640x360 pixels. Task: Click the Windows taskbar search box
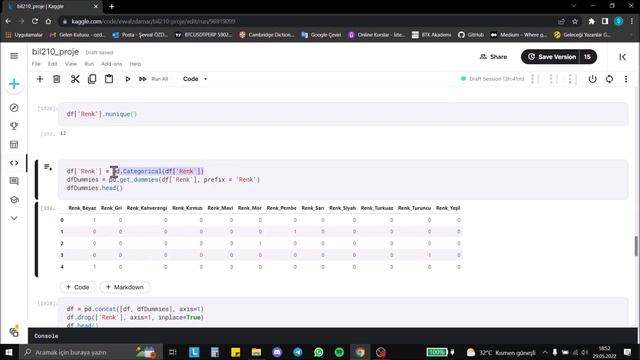[90, 352]
